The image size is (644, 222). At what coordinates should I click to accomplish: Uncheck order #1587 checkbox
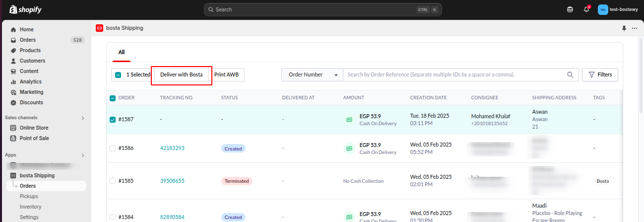pos(113,119)
